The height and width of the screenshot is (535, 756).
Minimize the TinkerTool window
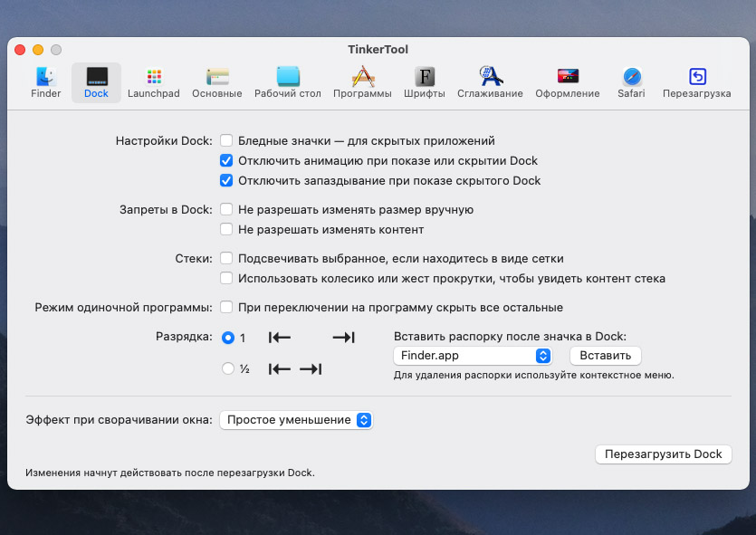[38, 50]
